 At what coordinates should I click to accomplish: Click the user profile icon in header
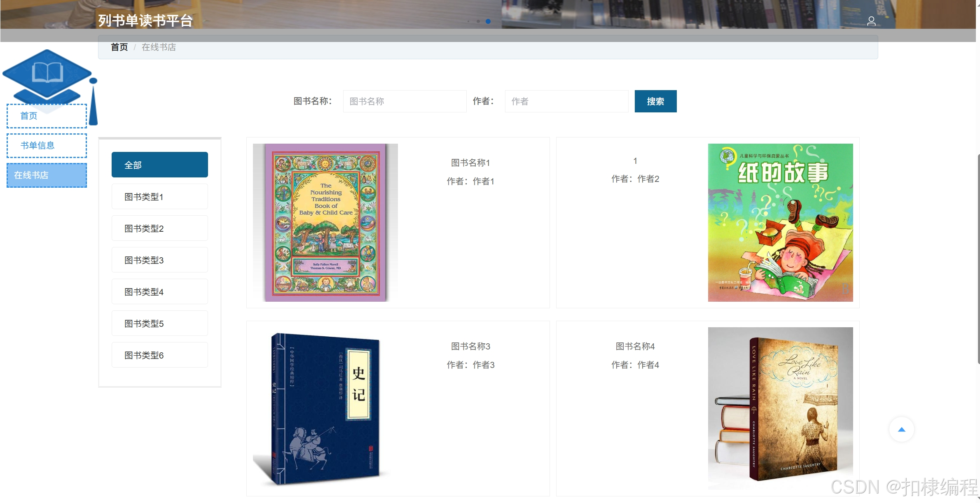(871, 21)
